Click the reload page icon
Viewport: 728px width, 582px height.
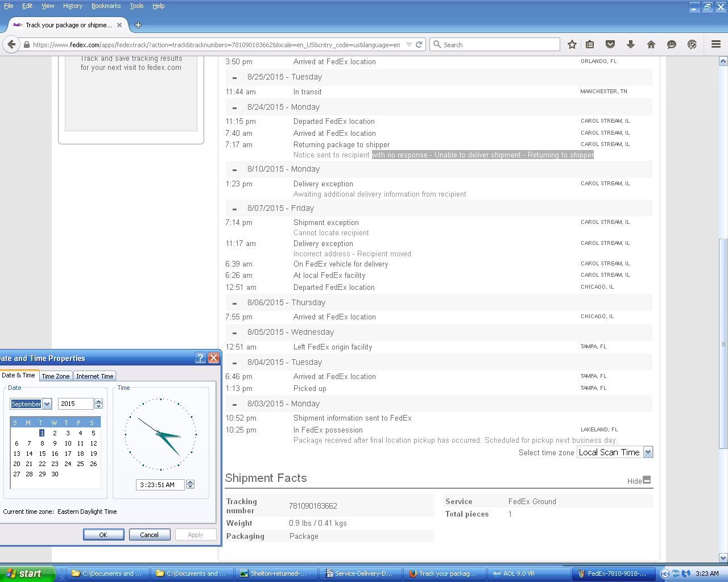pyautogui.click(x=419, y=44)
